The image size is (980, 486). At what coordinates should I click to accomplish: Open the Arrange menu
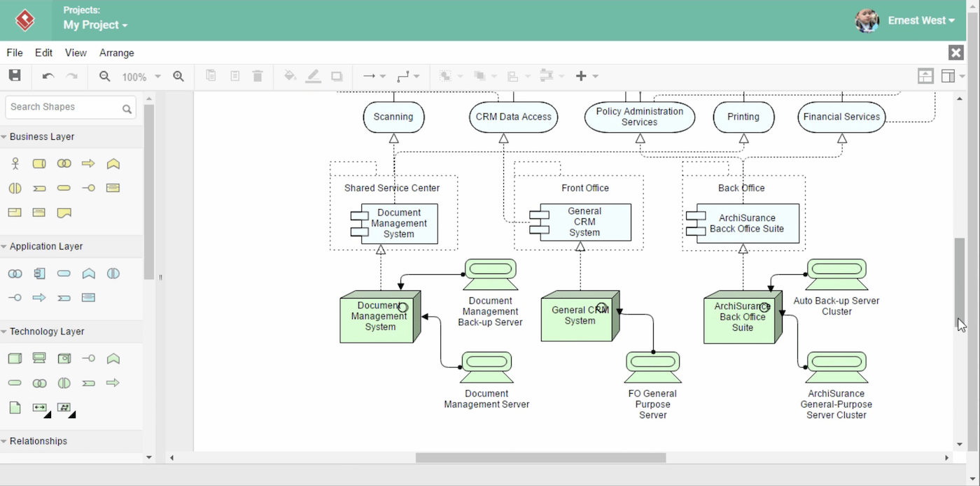click(x=116, y=52)
